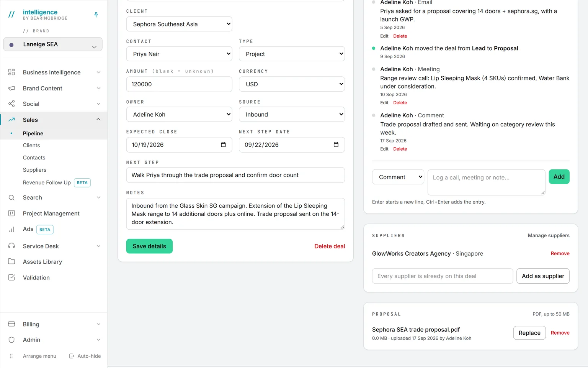Expand the Business Intelligence menu chevron
The height and width of the screenshot is (368, 588).
click(x=98, y=72)
